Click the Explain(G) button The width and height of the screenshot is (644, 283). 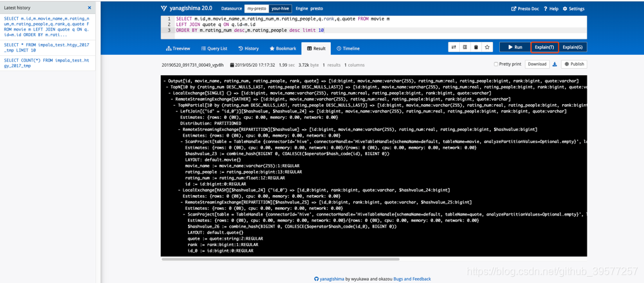(x=572, y=47)
